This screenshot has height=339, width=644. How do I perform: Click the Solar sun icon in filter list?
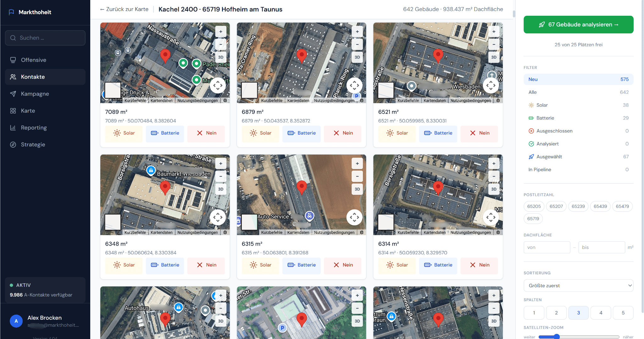tap(531, 105)
